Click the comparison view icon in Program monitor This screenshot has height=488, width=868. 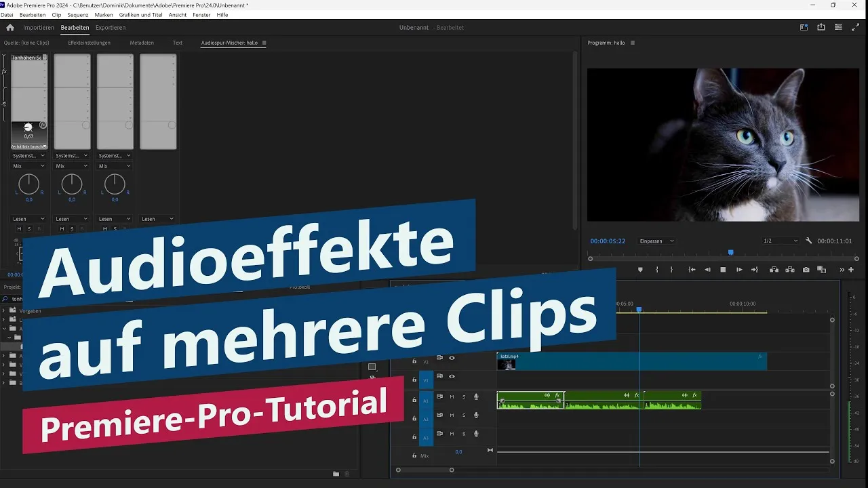click(x=822, y=270)
